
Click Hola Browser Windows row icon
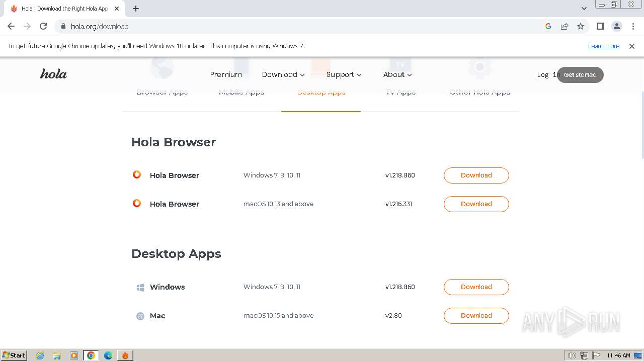point(137,174)
